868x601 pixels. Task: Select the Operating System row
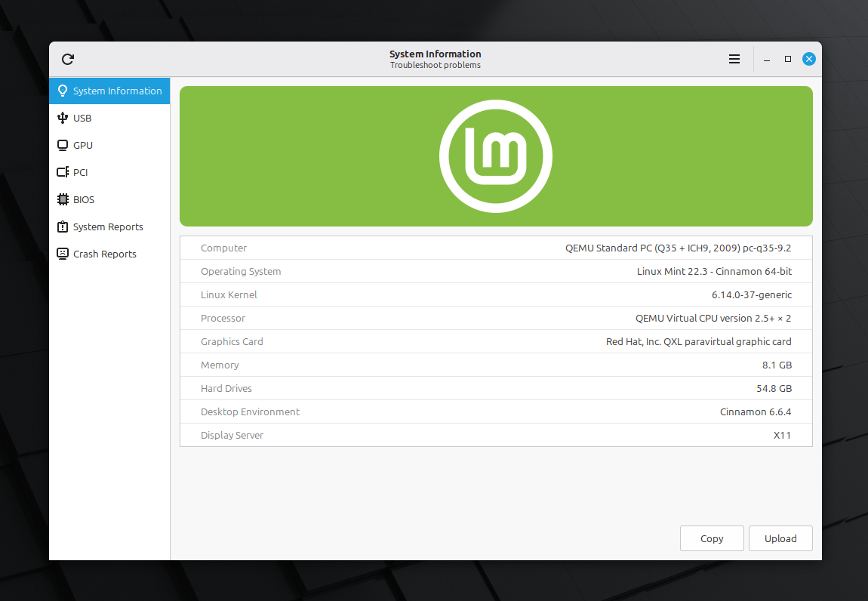coord(496,271)
